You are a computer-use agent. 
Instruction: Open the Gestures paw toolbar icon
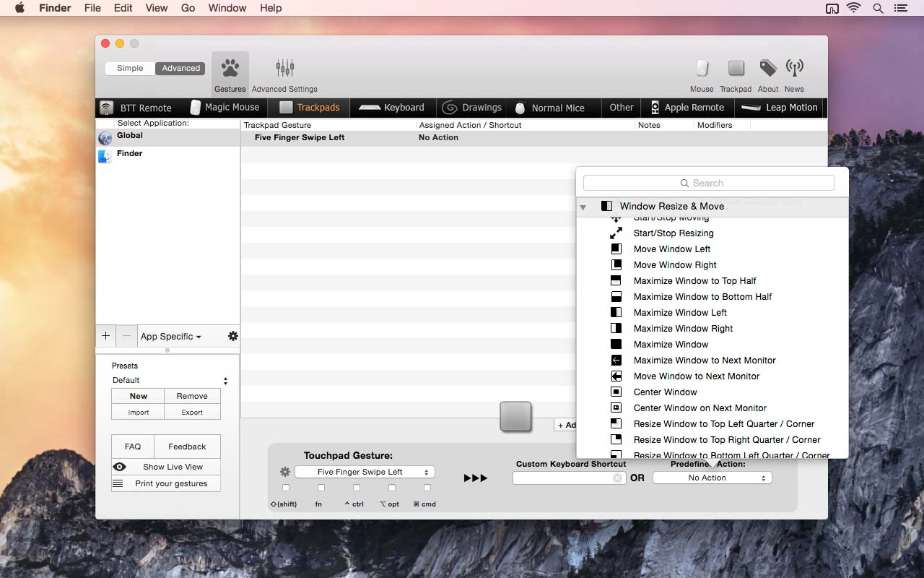[x=230, y=69]
